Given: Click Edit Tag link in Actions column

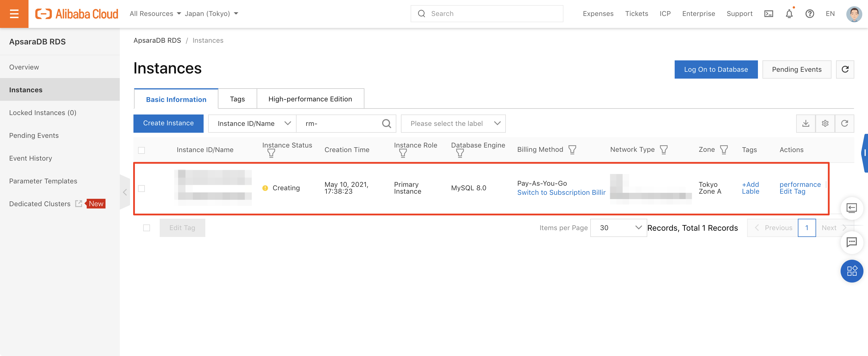Looking at the screenshot, I should pos(792,191).
